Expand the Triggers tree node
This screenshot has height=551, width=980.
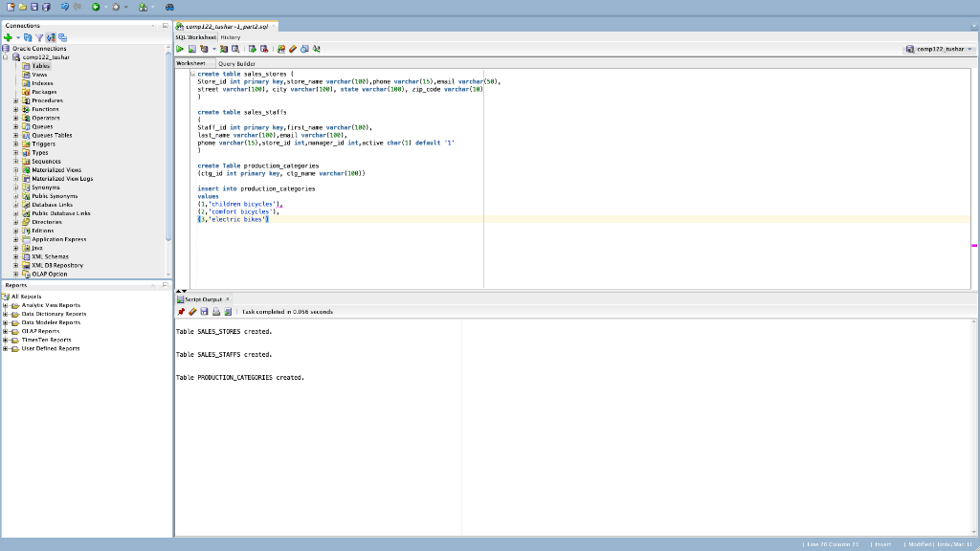pyautogui.click(x=16, y=143)
